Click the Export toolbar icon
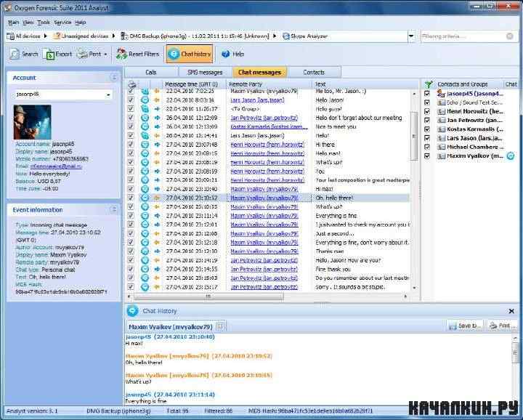523x420 pixels. (x=49, y=54)
